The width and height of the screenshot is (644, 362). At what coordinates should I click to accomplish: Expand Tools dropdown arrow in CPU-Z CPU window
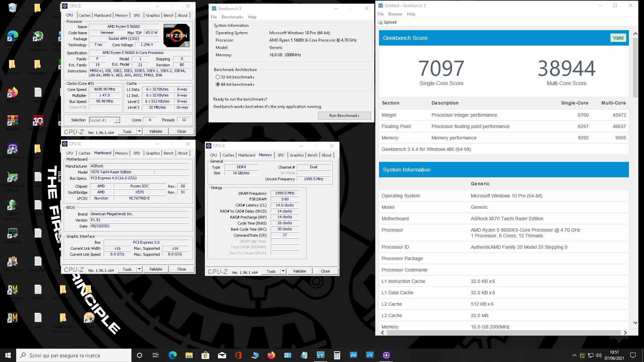(139, 131)
